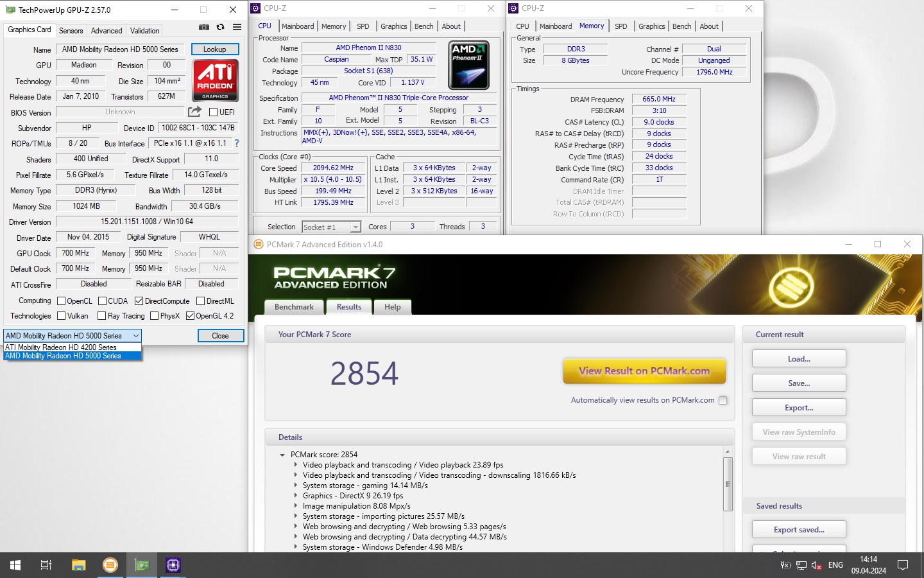Take a GPU-Z screenshot with camera icon
Image resolution: width=924 pixels, height=578 pixels.
coord(204,27)
